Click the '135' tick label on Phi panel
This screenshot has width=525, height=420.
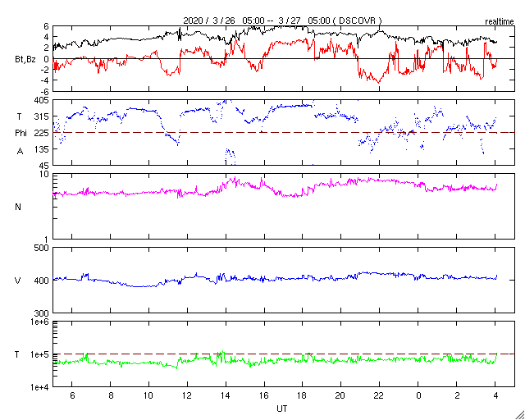[42, 149]
